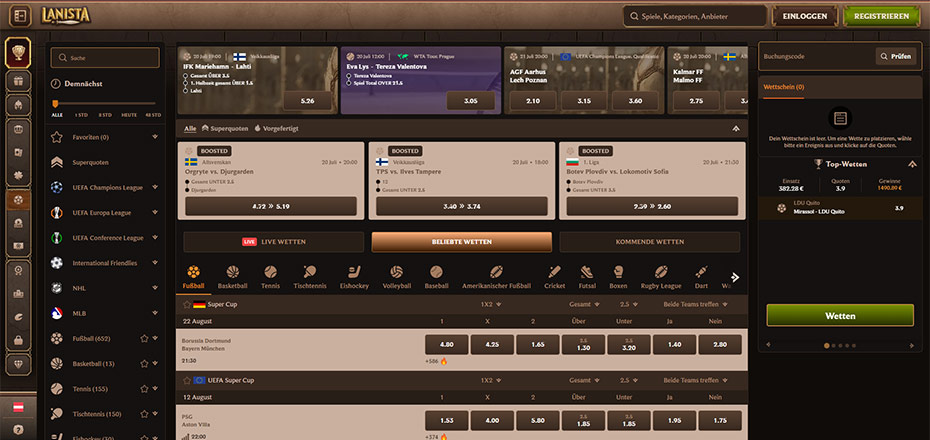Select the Basketball sport icon
This screenshot has height=440, width=930.
pos(232,272)
